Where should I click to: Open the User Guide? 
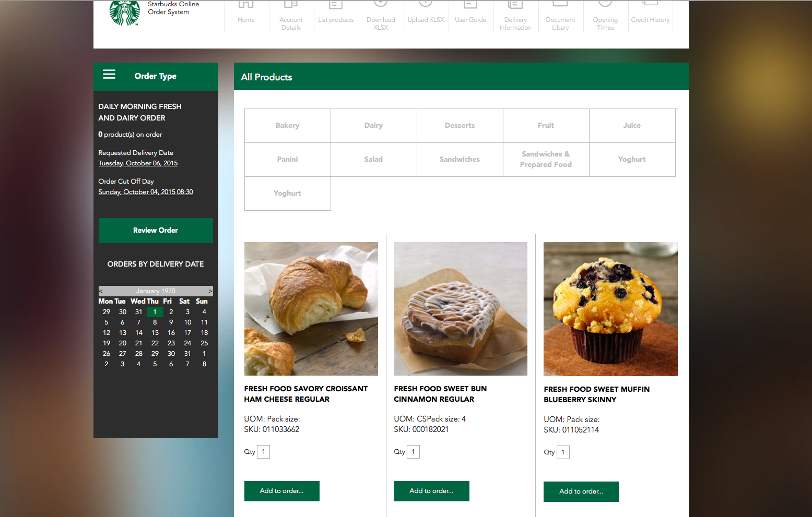[x=470, y=16]
